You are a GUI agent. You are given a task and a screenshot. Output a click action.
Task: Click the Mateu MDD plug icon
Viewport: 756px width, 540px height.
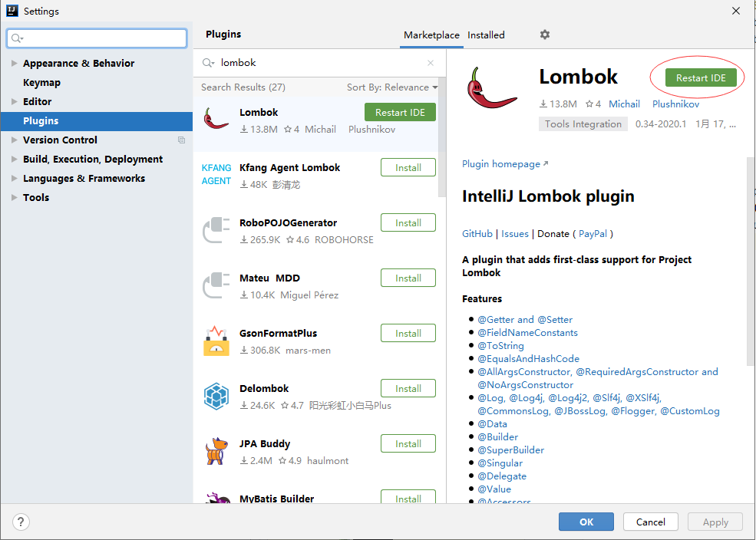(216, 285)
